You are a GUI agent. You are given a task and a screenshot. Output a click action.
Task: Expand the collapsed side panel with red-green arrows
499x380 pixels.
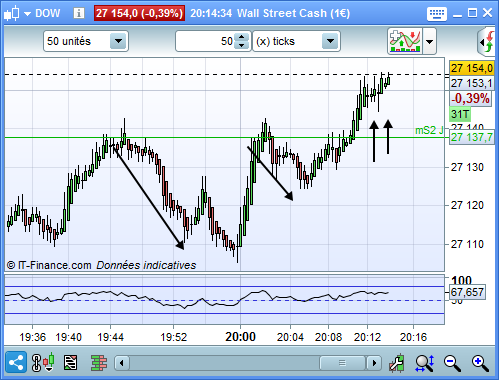(487, 42)
